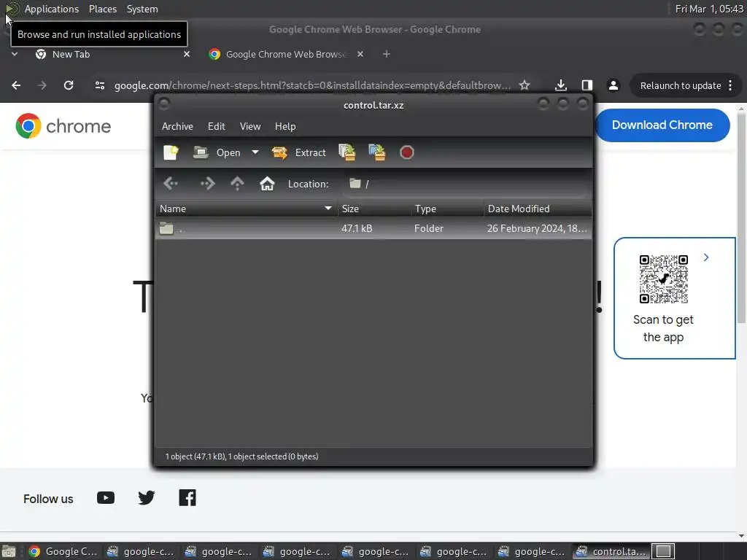Open a new Chrome tab with plus

click(387, 54)
